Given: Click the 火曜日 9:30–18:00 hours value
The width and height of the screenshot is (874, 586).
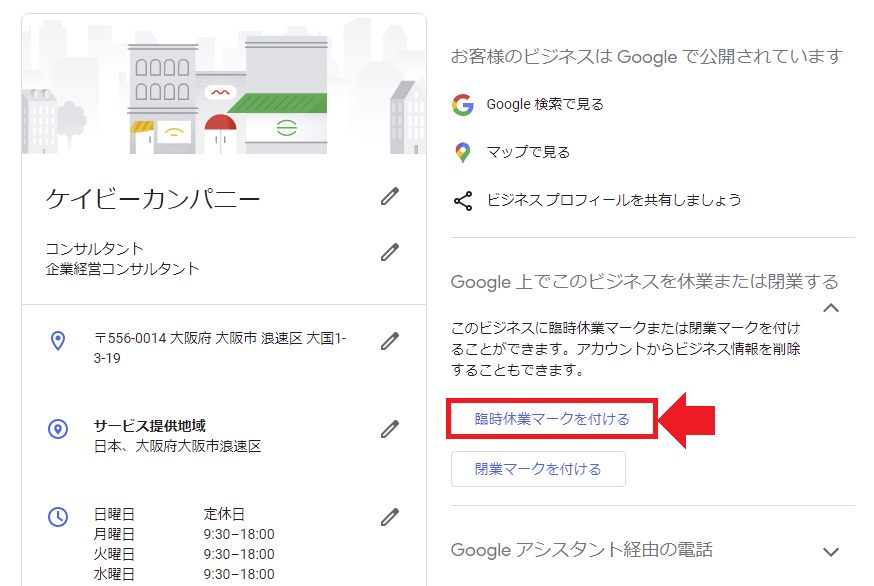Looking at the screenshot, I should click(239, 554).
